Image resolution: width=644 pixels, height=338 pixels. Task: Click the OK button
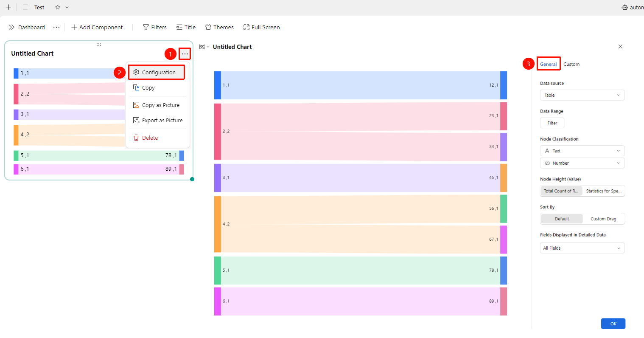(613, 324)
